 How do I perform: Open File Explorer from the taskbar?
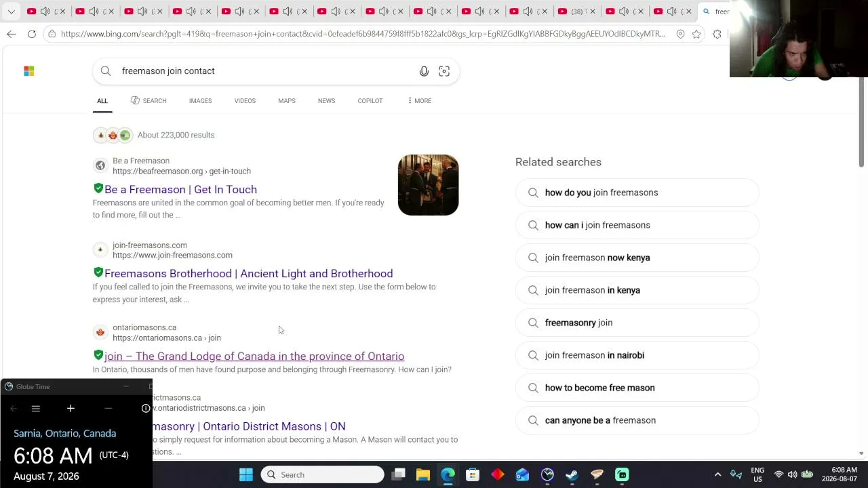click(x=423, y=475)
